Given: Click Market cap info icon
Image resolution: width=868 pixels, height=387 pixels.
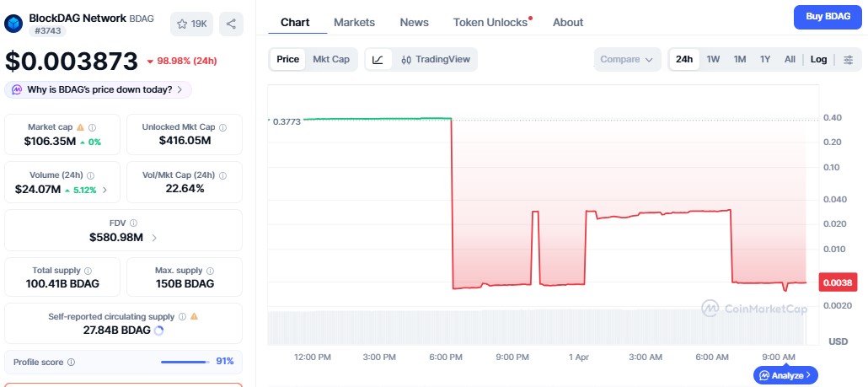Looking at the screenshot, I should tap(92, 127).
